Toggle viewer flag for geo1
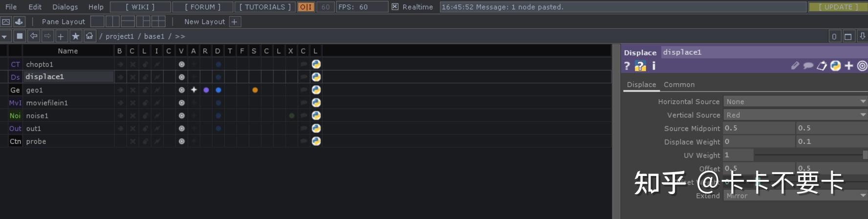Viewport: 868px width, 219px height. coord(181,90)
